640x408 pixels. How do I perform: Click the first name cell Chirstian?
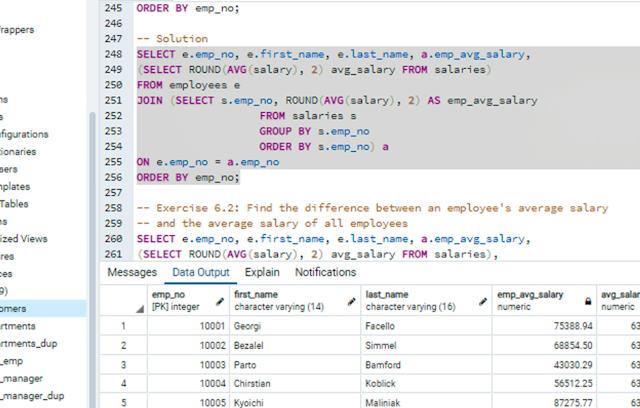click(x=295, y=384)
